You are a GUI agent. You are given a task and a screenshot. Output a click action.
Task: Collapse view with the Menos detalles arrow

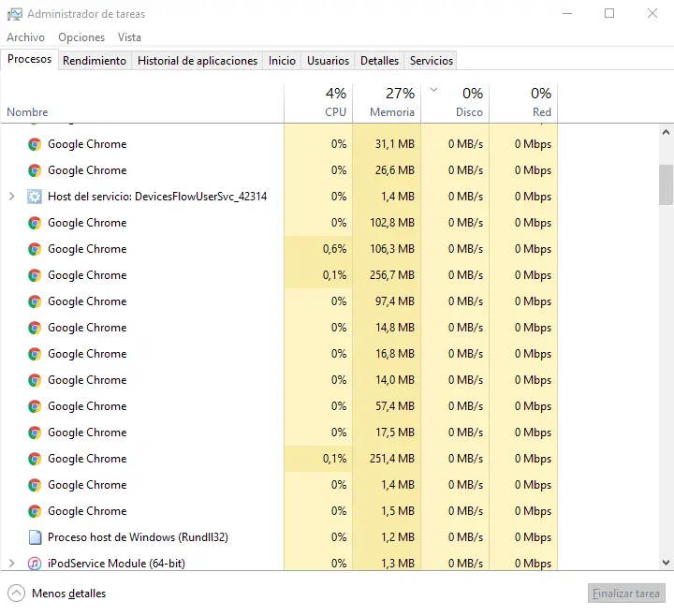[x=16, y=594]
